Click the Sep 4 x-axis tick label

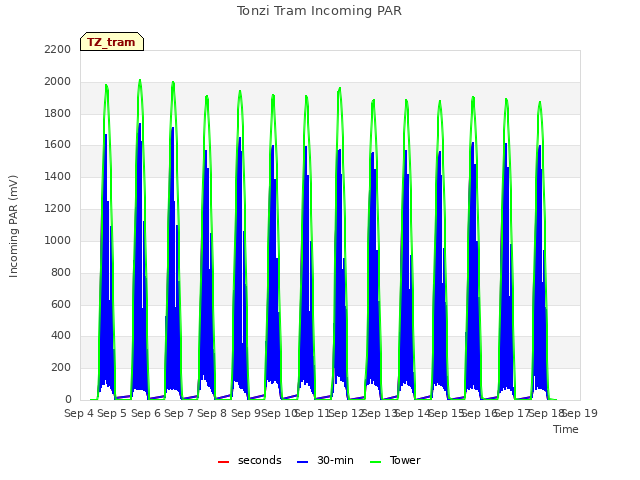(79, 413)
